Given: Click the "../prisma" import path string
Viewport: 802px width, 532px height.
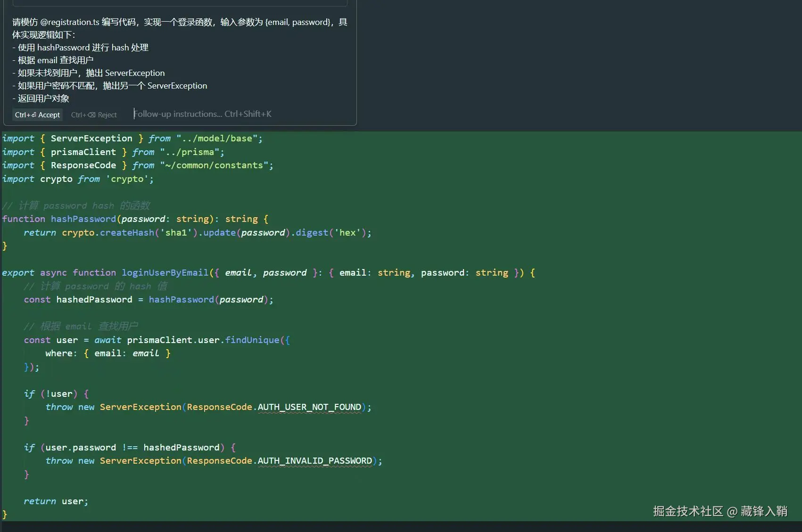Looking at the screenshot, I should click(x=190, y=152).
